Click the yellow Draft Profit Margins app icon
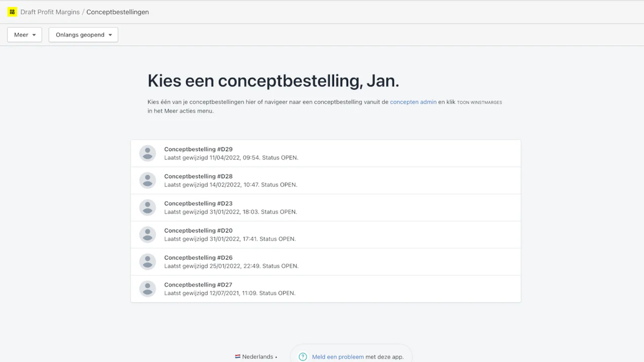Screen dimensions: 644x362 point(12,12)
